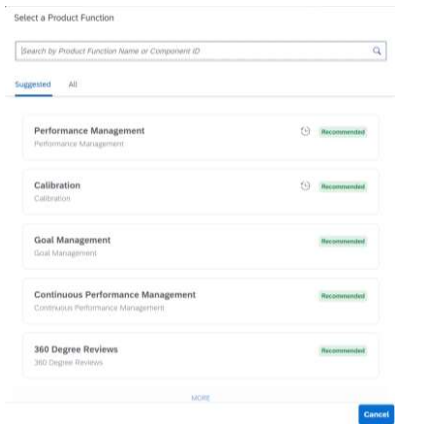Click the history clock icon for Calibration
The height and width of the screenshot is (443, 437).
coord(305,186)
